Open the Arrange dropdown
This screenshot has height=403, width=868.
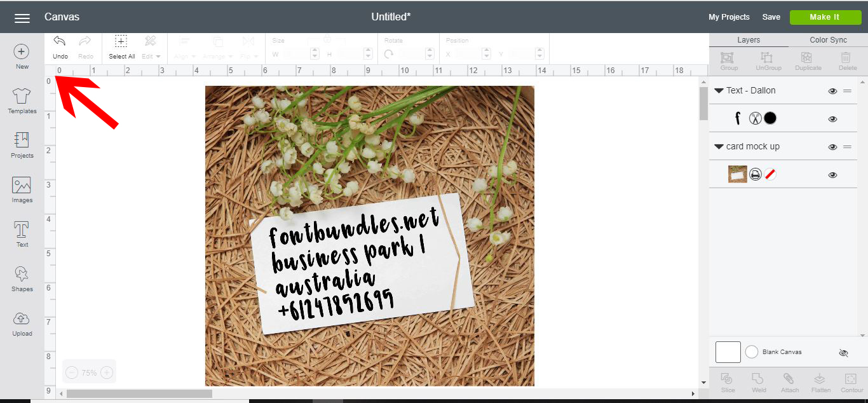pyautogui.click(x=217, y=48)
